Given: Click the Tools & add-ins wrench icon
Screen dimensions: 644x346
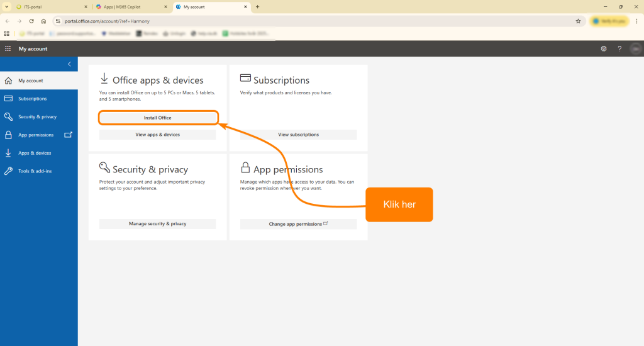Looking at the screenshot, I should click(x=8, y=171).
